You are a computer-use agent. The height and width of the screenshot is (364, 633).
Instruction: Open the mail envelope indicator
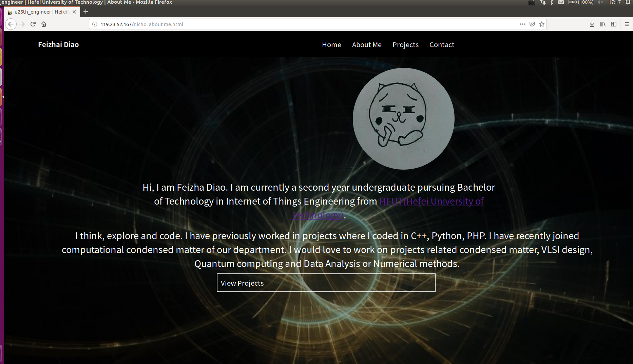point(561,2)
